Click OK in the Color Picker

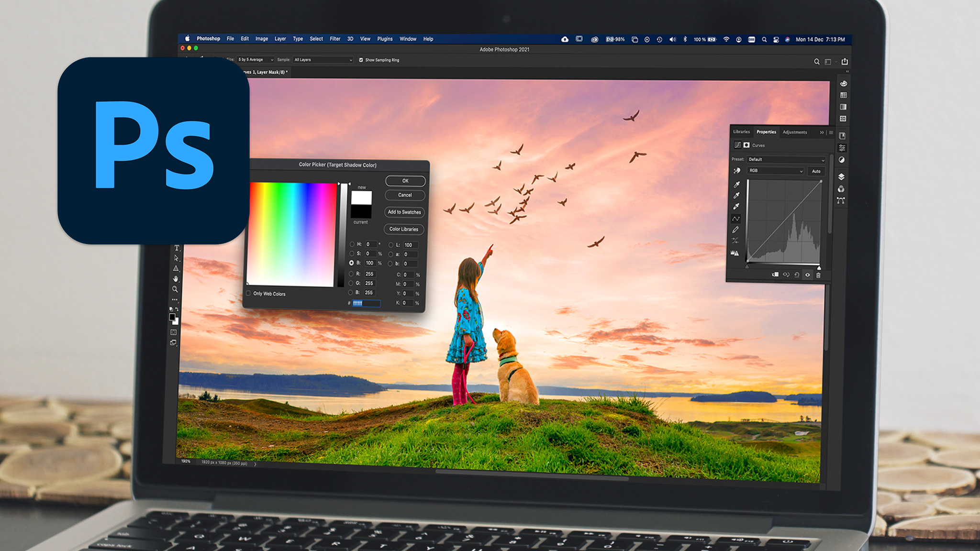(405, 181)
